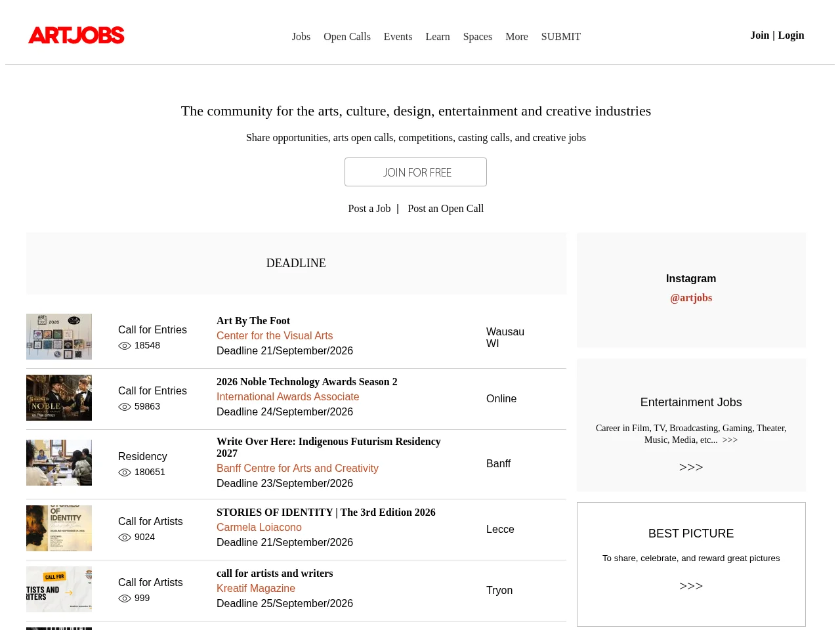Click the Instagram heading
840x630 pixels.
point(691,279)
